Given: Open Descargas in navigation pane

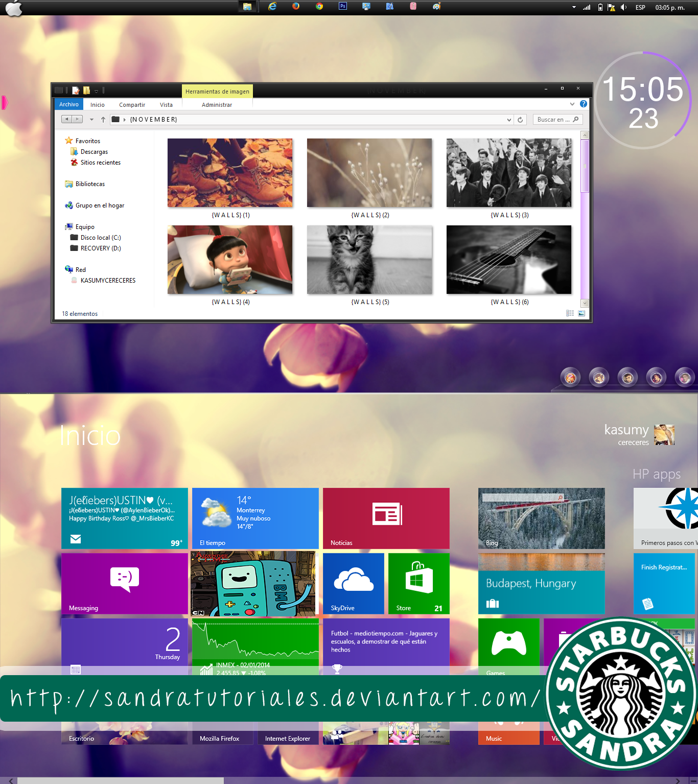Looking at the screenshot, I should [x=94, y=152].
